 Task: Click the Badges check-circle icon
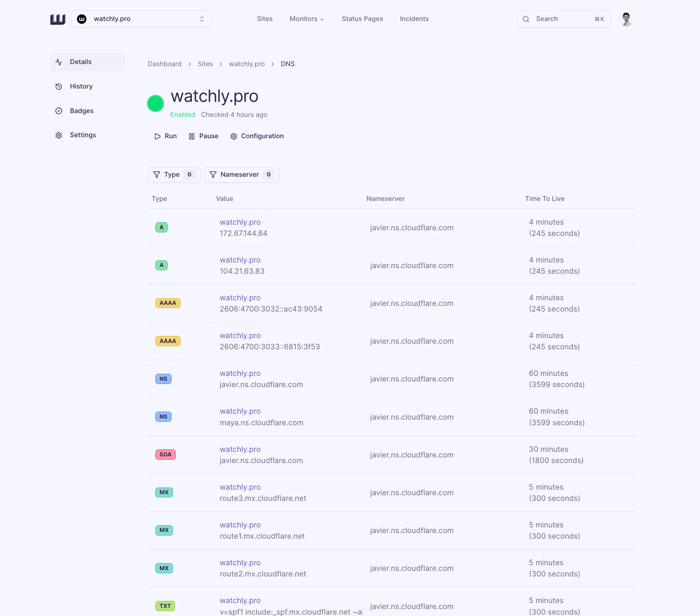[59, 111]
